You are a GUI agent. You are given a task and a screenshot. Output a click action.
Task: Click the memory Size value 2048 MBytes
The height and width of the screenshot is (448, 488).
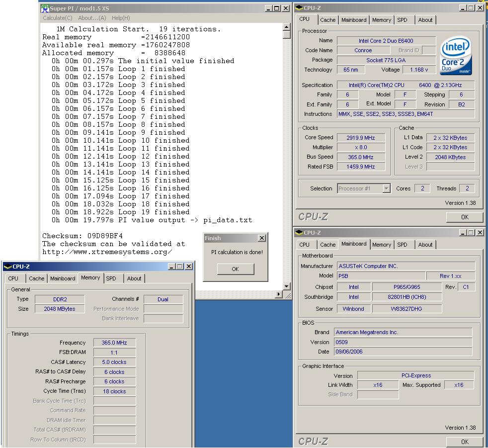click(x=60, y=309)
